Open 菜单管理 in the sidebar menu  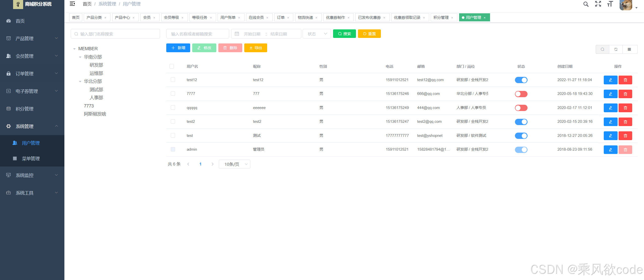tap(31, 158)
